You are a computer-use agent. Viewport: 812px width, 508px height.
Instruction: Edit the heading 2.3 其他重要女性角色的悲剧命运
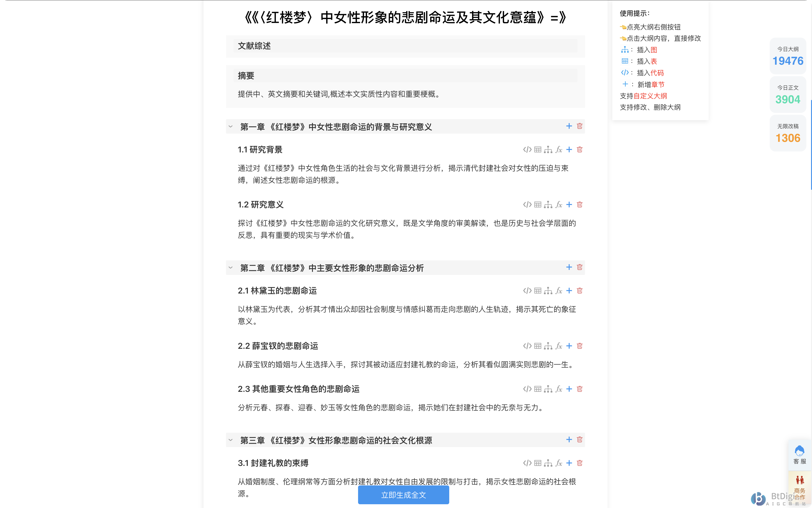(x=299, y=389)
